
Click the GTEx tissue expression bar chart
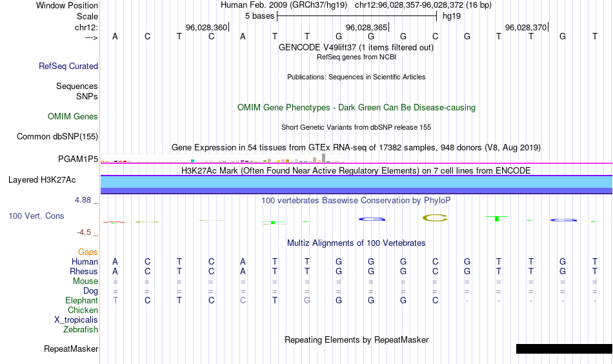pyautogui.click(x=222, y=158)
